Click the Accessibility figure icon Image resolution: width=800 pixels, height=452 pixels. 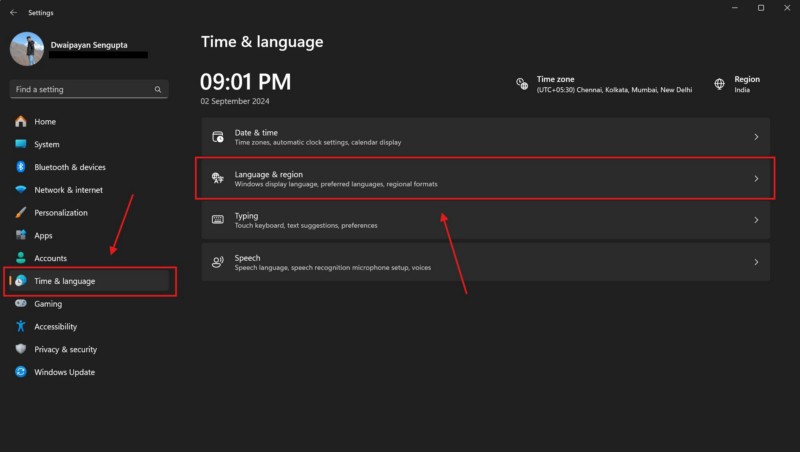pyautogui.click(x=21, y=327)
